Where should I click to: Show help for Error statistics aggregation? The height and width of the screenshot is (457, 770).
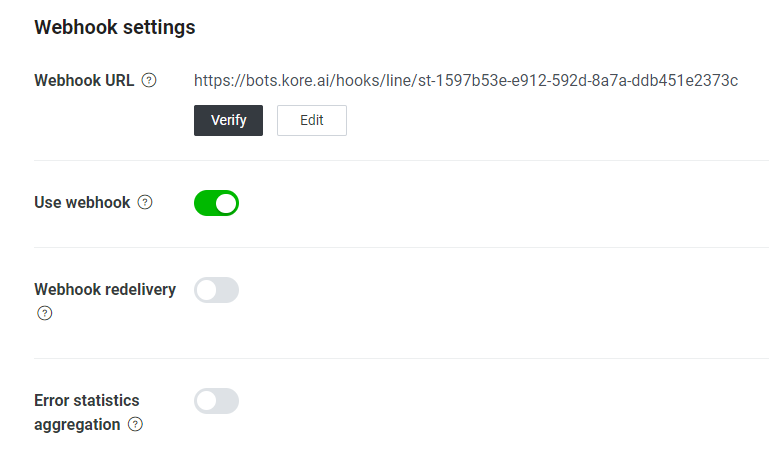[x=135, y=424]
